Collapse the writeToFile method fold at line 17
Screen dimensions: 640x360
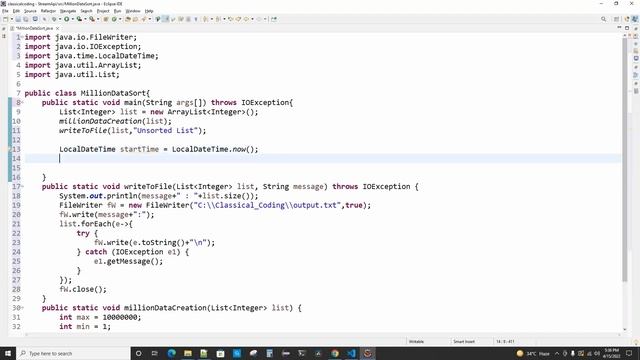(22, 187)
